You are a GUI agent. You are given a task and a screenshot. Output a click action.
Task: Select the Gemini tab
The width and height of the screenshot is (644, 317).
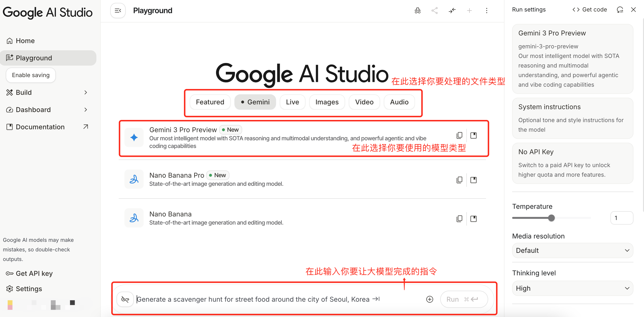pyautogui.click(x=255, y=102)
